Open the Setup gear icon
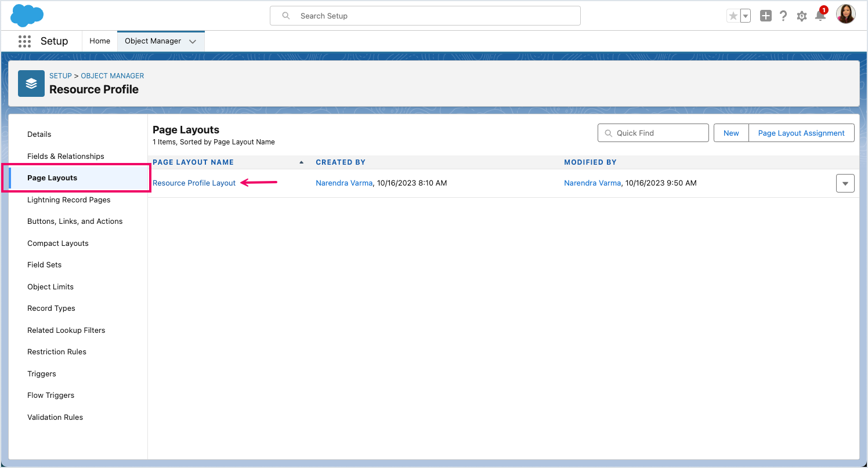Screen dimensions: 868x468 802,16
